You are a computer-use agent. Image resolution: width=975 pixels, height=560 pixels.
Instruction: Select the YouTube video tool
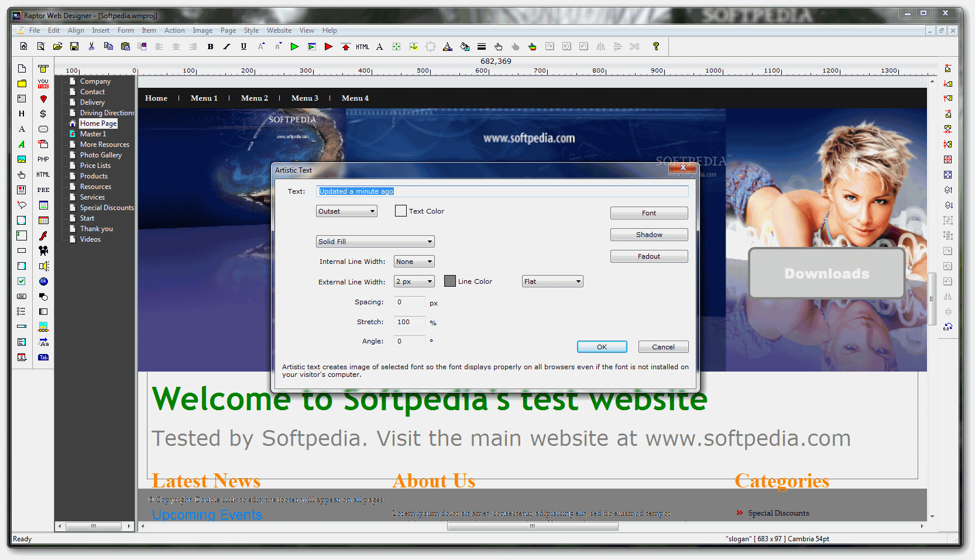click(x=43, y=84)
